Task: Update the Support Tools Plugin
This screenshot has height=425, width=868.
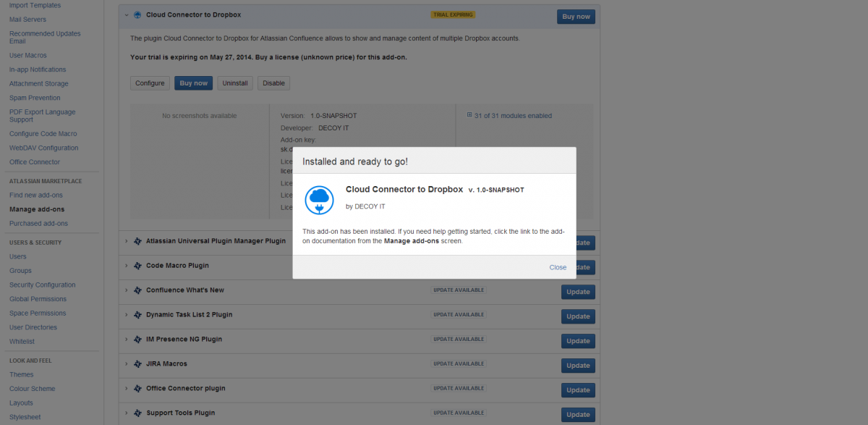Action: [578, 415]
